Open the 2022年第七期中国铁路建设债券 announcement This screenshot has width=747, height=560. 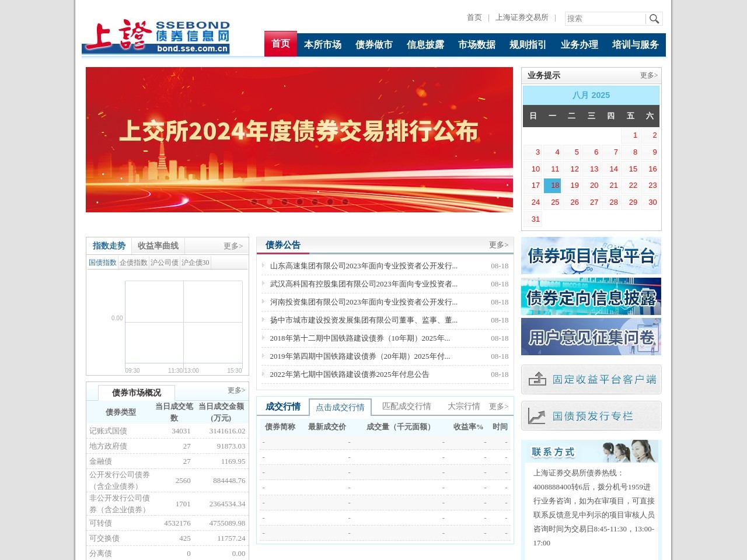349,374
